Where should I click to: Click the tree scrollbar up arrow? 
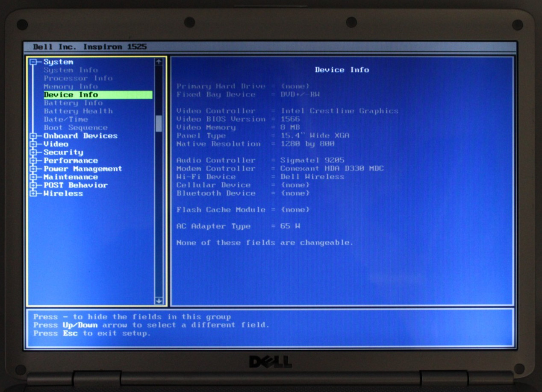coord(159,62)
